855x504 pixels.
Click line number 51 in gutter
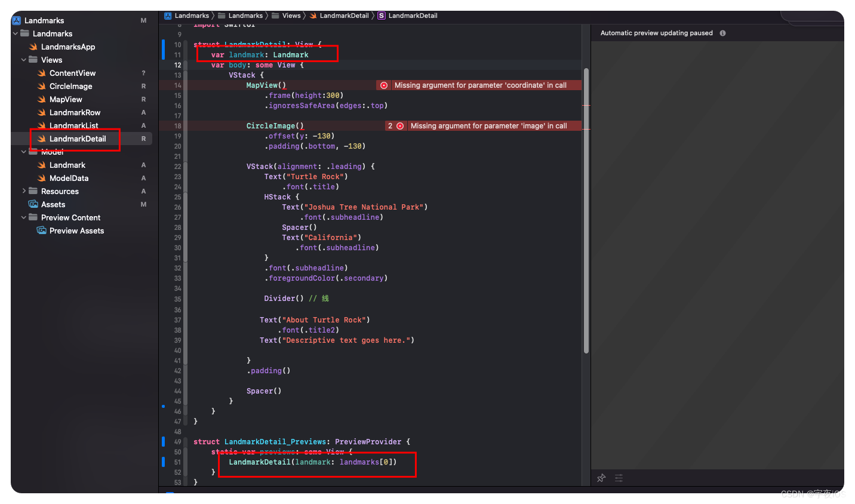177,462
